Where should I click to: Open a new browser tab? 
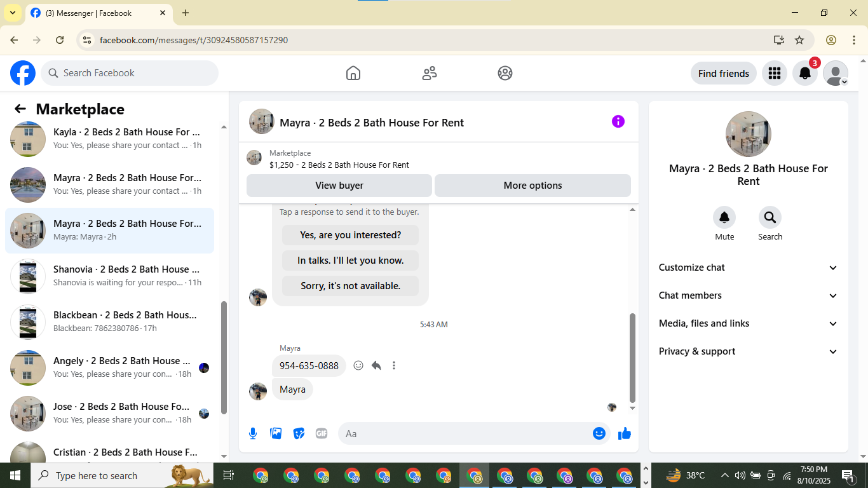186,13
